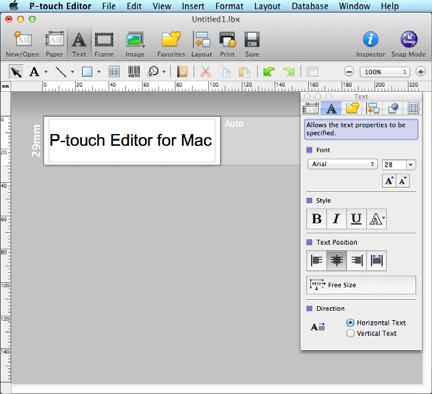Open dropdown arrow beside rectangle tool

[x=99, y=72]
